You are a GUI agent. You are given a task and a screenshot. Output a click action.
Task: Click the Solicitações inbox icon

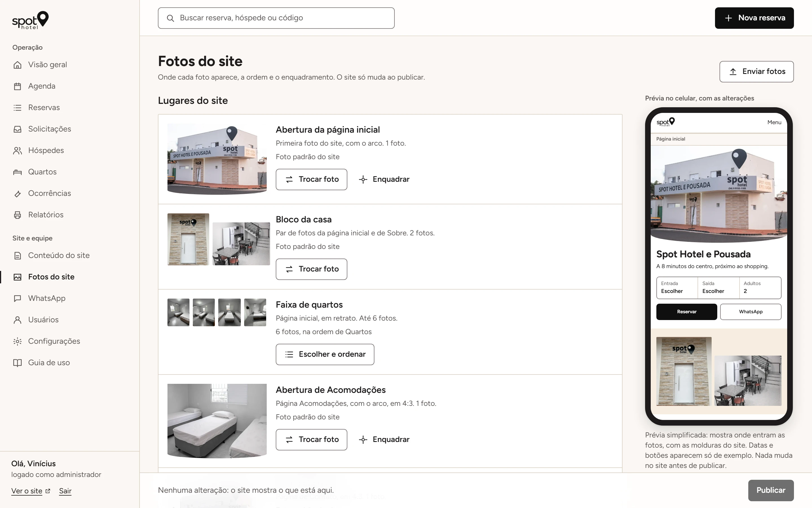pyautogui.click(x=17, y=129)
